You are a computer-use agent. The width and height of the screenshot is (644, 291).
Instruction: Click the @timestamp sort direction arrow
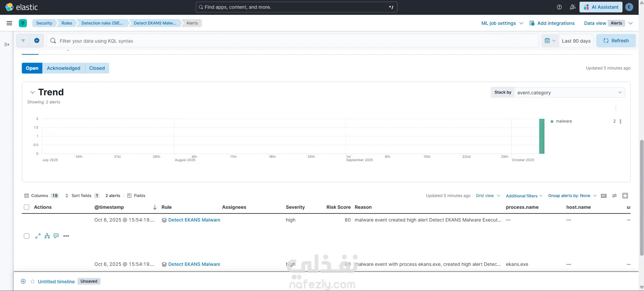155,207
